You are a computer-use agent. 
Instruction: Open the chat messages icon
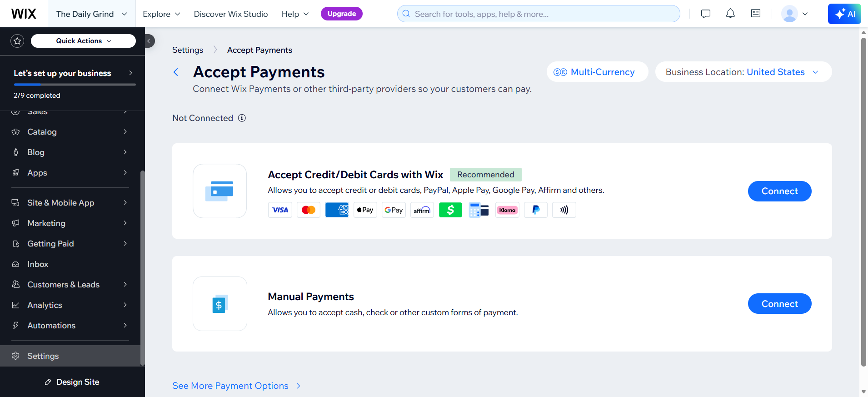706,14
